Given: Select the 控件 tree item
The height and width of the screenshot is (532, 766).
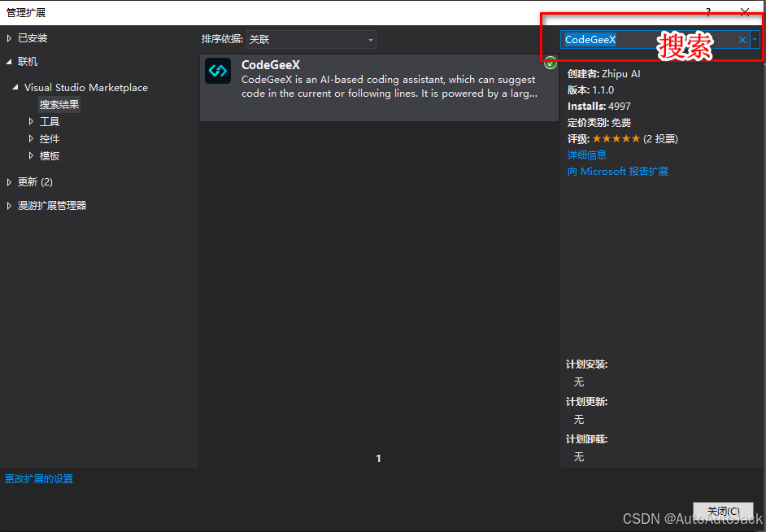Looking at the screenshot, I should pyautogui.click(x=50, y=139).
